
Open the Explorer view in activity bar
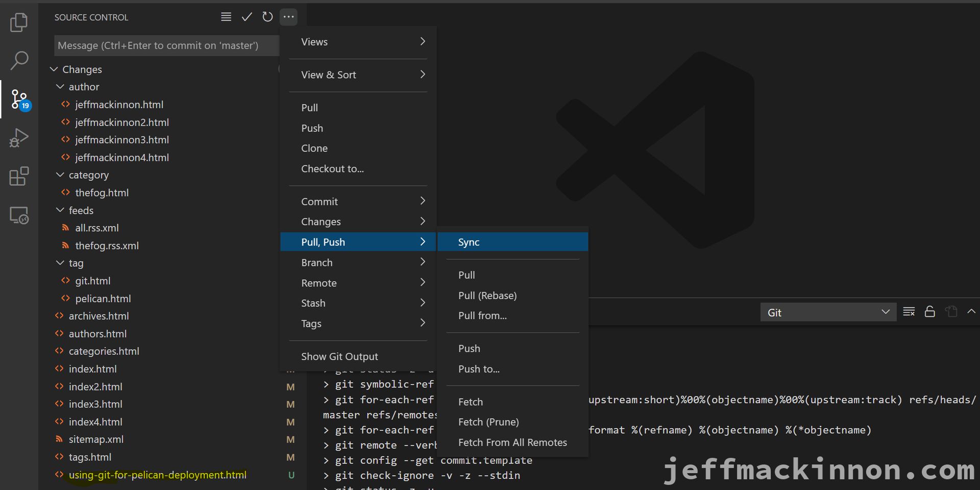19,22
